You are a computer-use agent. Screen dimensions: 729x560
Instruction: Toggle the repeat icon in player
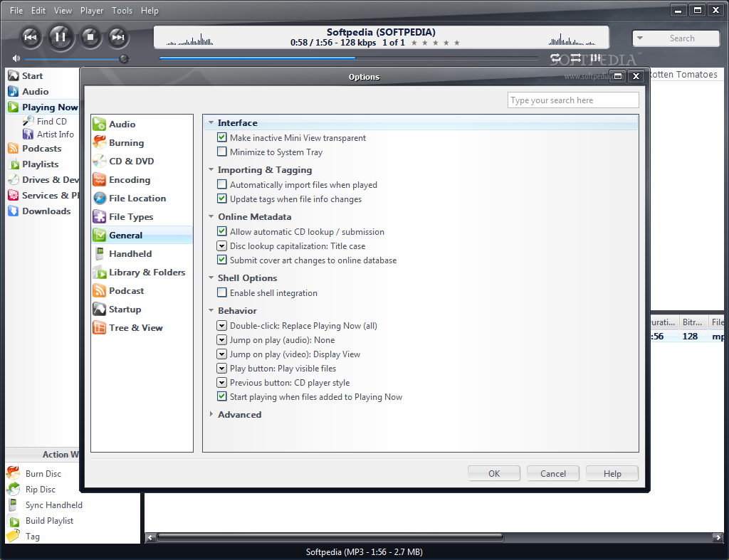click(x=555, y=58)
